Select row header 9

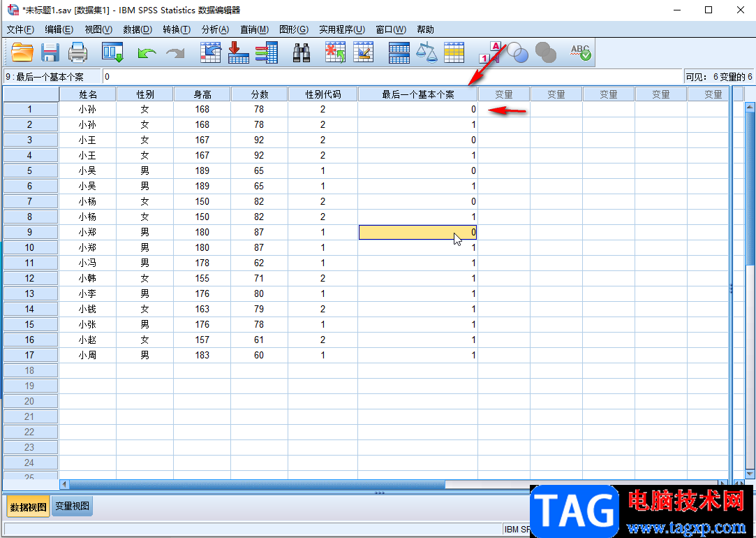[x=30, y=232]
